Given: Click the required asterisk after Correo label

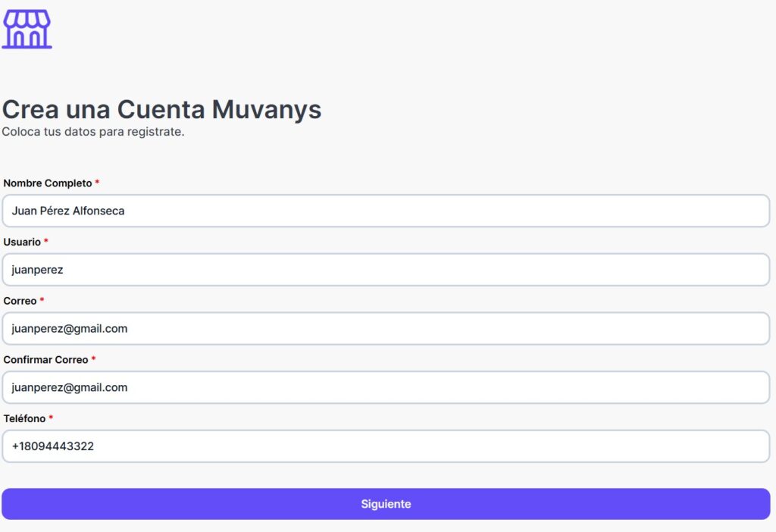Looking at the screenshot, I should [x=42, y=301].
